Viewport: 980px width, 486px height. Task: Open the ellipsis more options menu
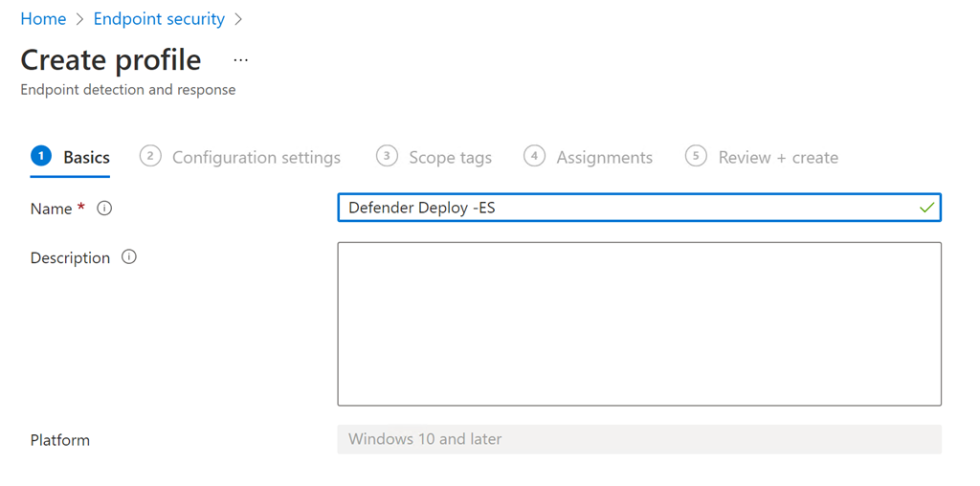click(x=240, y=60)
